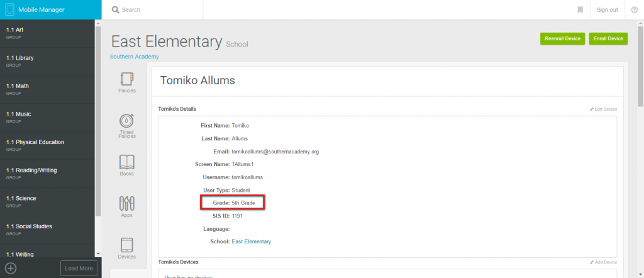Image resolution: width=644 pixels, height=278 pixels.
Task: Click the Reenroll Device button
Action: click(562, 38)
